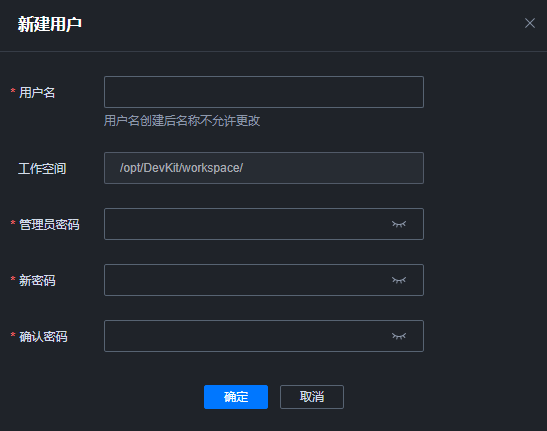The height and width of the screenshot is (431, 547).
Task: Cancel the dialog using 取消 button
Action: pyautogui.click(x=312, y=397)
